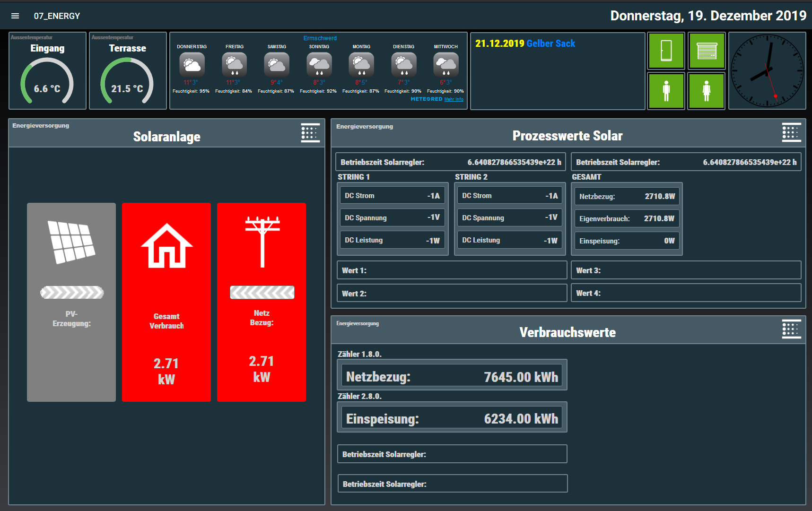Screen dimensions: 812x511
Task: Click the Prozesswerte Solar panel title
Action: 568,136
